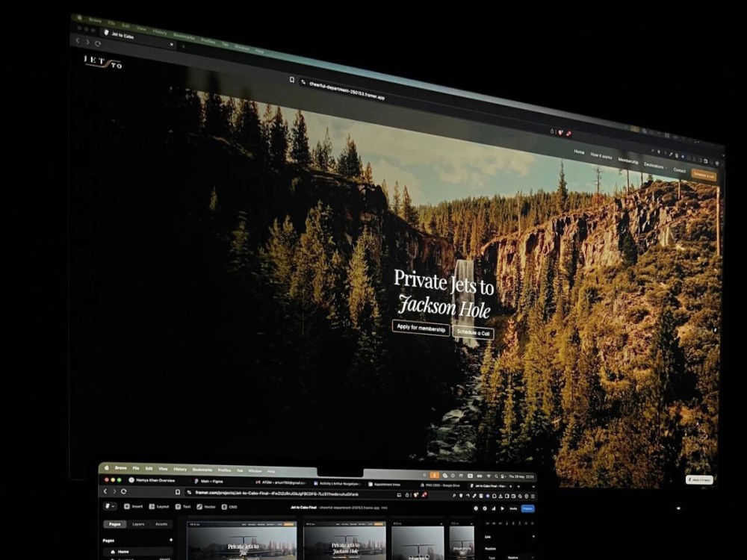Open the Layout tool in Framer toolbar

pos(159,507)
